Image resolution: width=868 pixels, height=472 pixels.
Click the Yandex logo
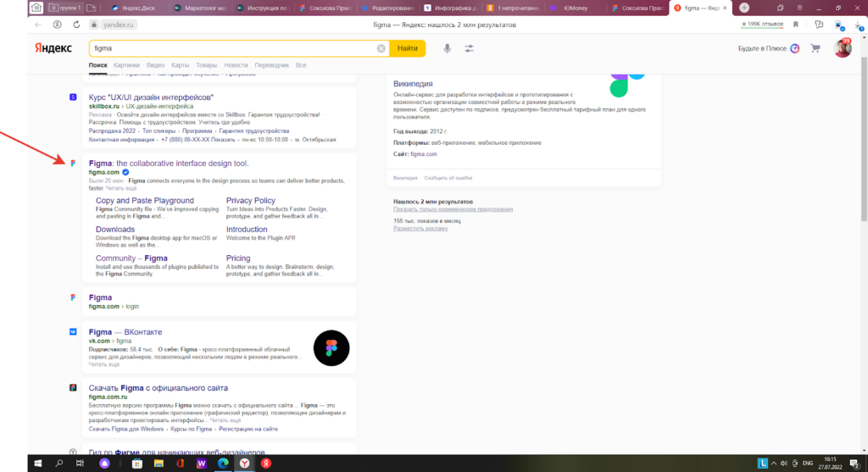coord(53,48)
